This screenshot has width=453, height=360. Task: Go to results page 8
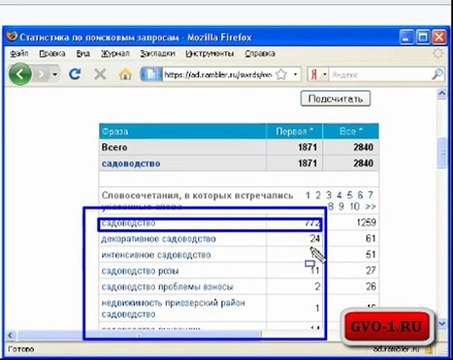click(331, 207)
